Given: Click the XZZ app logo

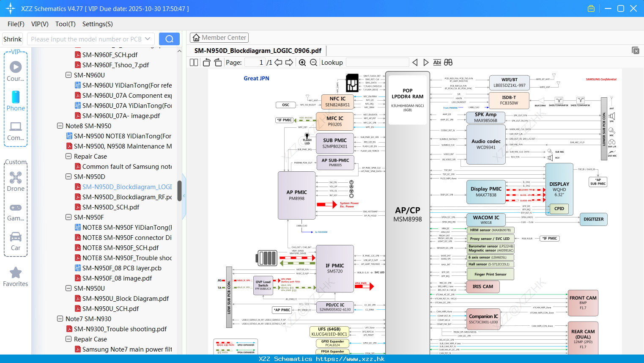Looking at the screenshot, I should point(11,8).
